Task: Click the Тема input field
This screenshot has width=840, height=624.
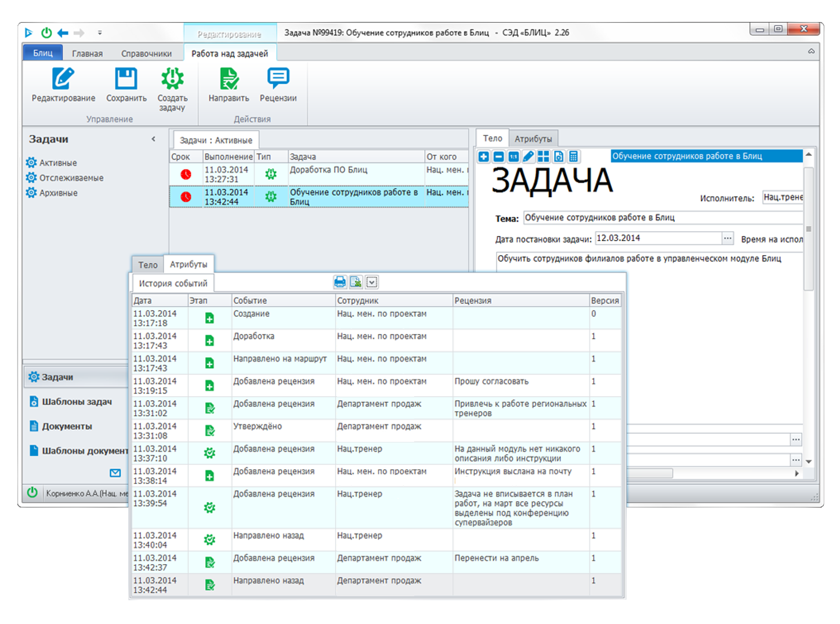Action: pyautogui.click(x=661, y=218)
